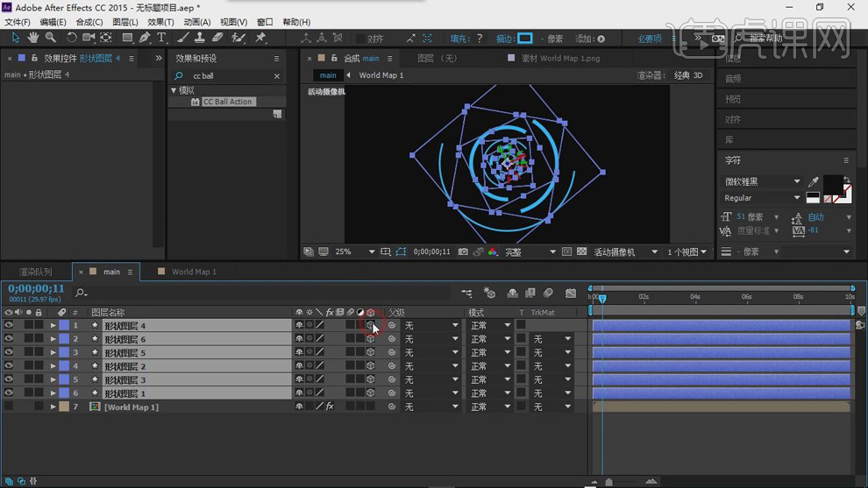Viewport: 868px width, 488px height.
Task: Select the Pen tool
Action: tap(145, 38)
